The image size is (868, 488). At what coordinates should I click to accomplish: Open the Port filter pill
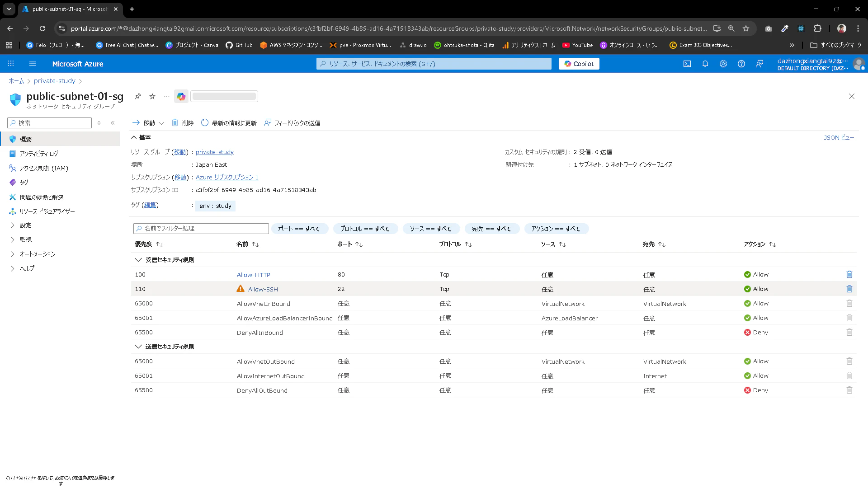[299, 229]
